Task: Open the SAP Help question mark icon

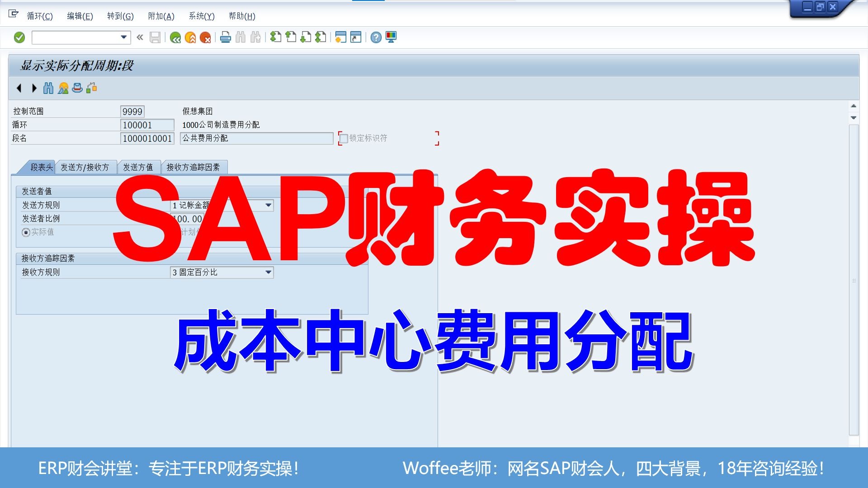Action: tap(374, 38)
